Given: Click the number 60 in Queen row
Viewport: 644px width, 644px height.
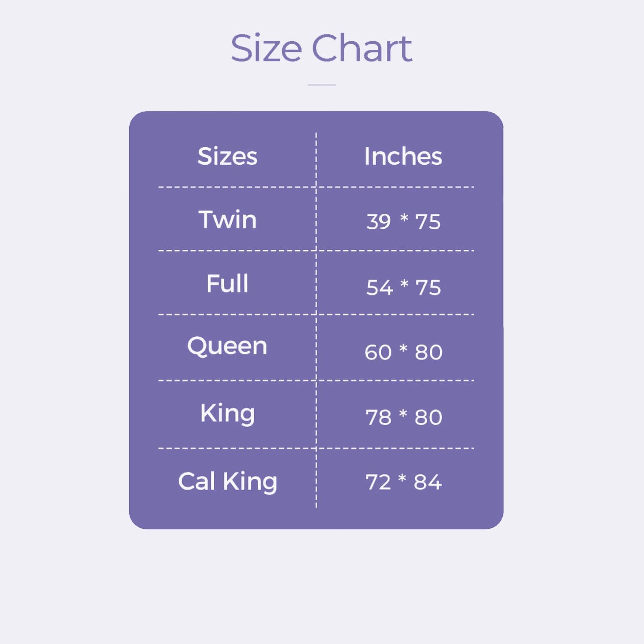Looking at the screenshot, I should click(x=378, y=352).
